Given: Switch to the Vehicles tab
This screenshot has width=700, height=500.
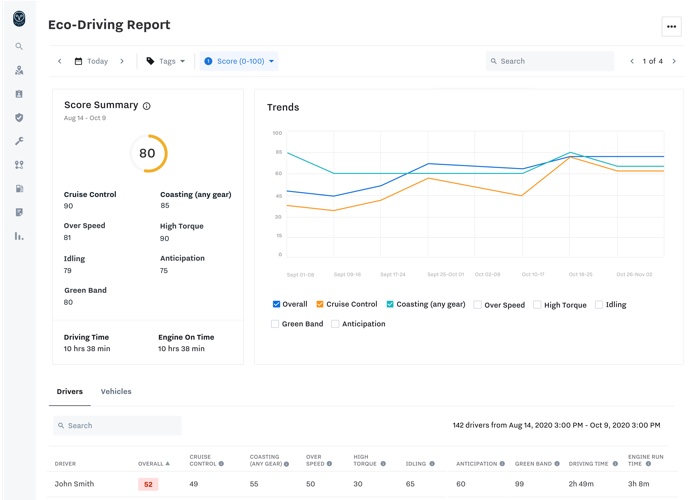Looking at the screenshot, I should point(116,392).
